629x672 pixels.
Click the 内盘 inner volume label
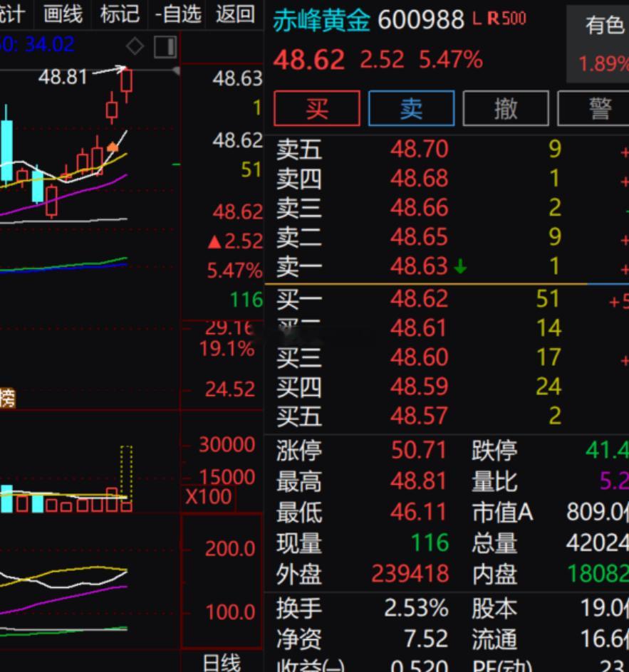point(494,574)
